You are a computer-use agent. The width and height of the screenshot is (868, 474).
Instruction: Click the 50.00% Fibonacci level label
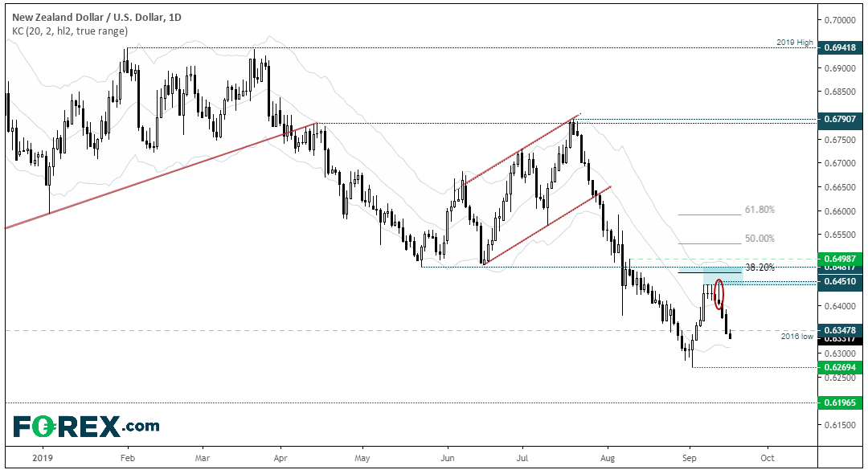[759, 239]
